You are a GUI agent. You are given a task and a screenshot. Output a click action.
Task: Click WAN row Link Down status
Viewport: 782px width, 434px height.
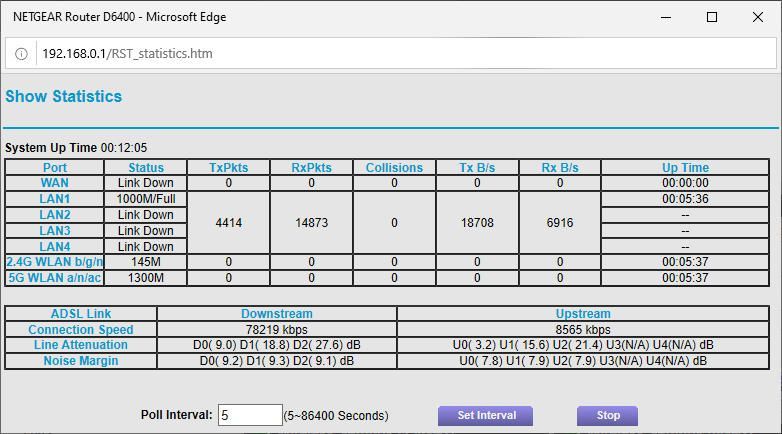click(x=146, y=183)
